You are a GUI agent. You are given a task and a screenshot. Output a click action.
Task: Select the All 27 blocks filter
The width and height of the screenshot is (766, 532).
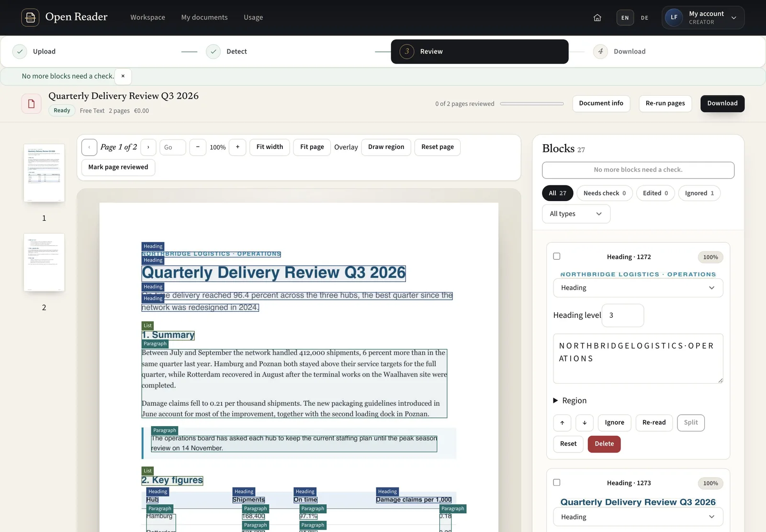click(x=557, y=193)
